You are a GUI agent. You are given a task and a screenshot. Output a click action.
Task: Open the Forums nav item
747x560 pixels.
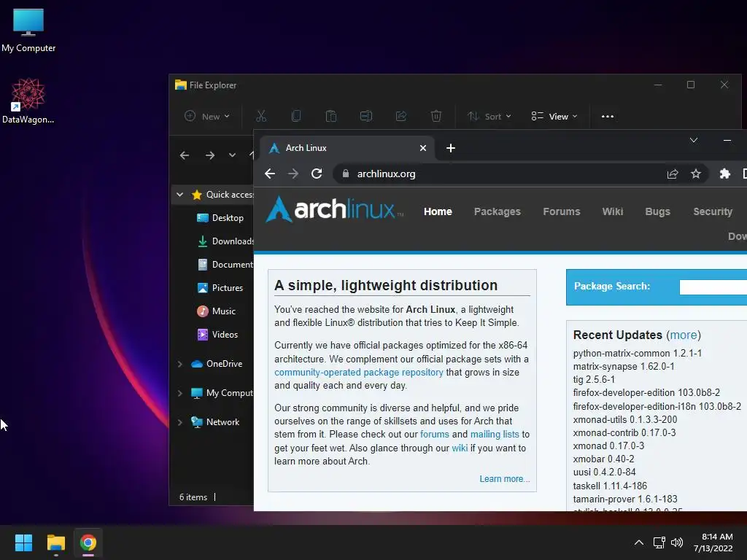pyautogui.click(x=561, y=211)
